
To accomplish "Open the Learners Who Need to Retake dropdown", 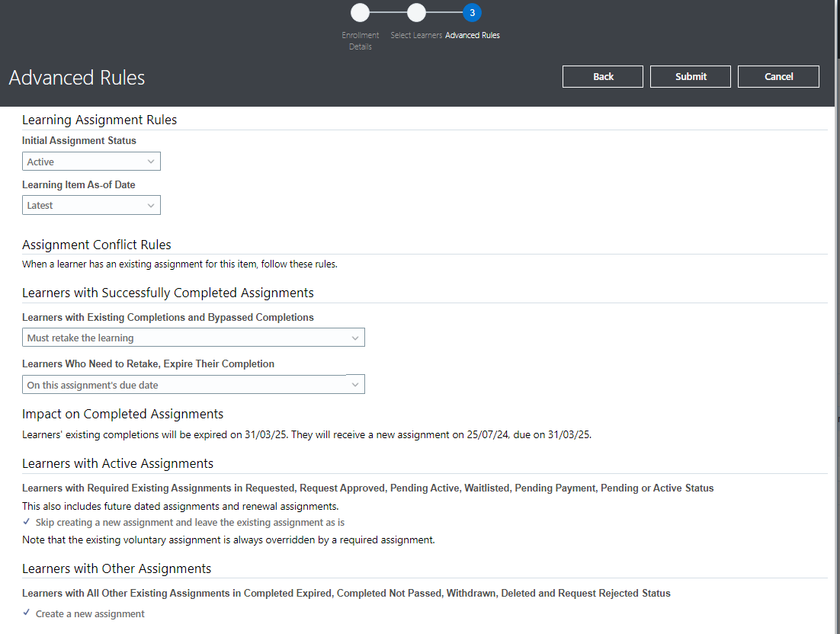I will 193,383.
